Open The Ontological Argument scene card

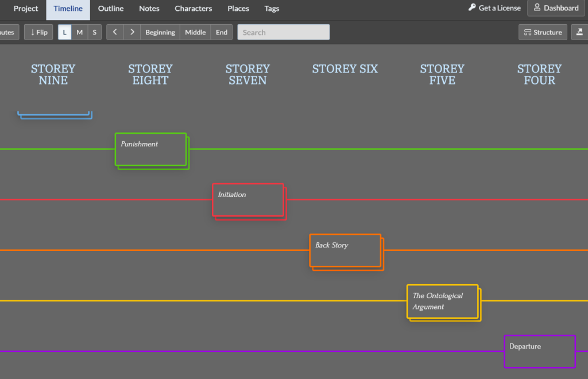(443, 301)
